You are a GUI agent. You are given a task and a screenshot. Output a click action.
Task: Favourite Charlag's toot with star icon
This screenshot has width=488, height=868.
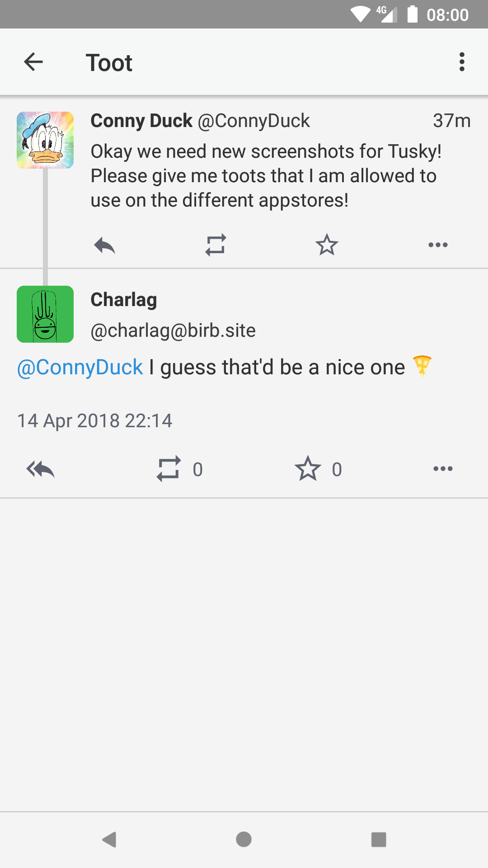coord(308,469)
